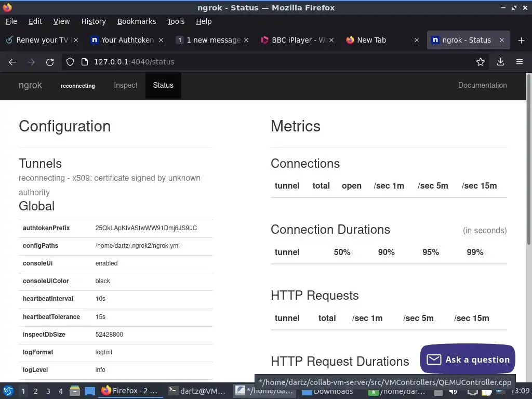This screenshot has height=399, width=532.
Task: Bookmark this page with the star icon
Action: (x=481, y=62)
